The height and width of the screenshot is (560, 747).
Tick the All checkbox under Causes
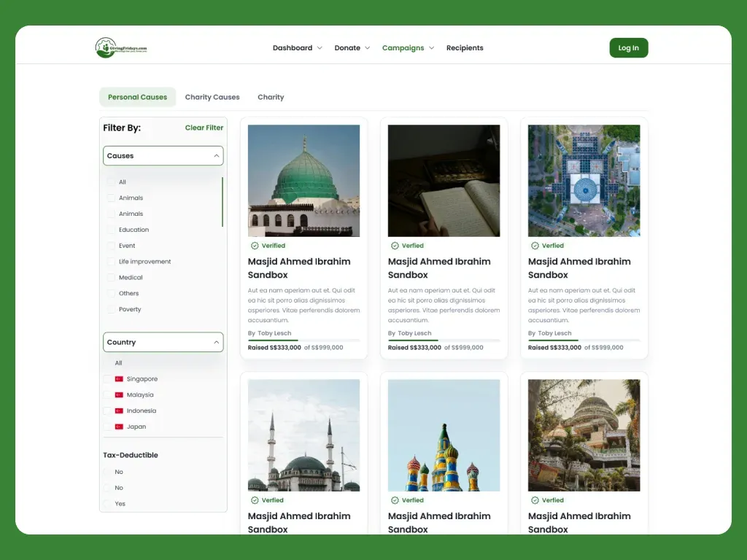tap(111, 182)
